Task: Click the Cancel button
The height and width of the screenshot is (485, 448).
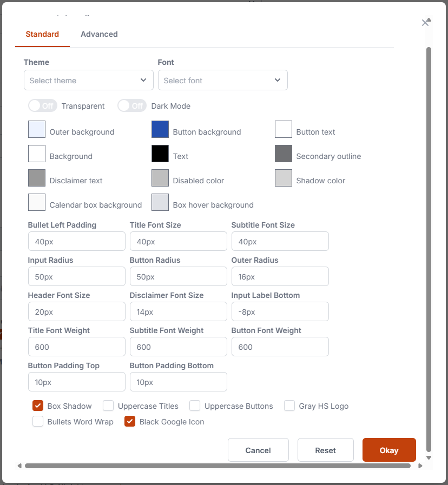Action: [258, 450]
